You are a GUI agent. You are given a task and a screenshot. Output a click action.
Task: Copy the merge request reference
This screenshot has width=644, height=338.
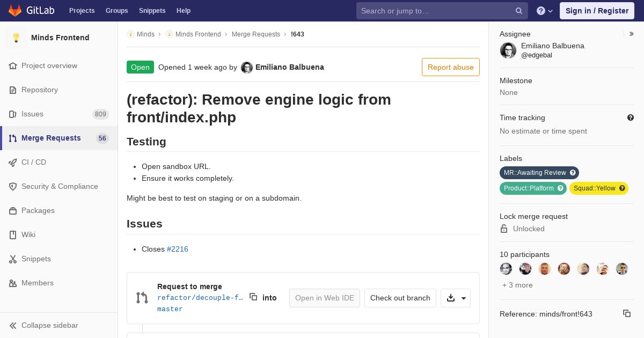coord(626,313)
